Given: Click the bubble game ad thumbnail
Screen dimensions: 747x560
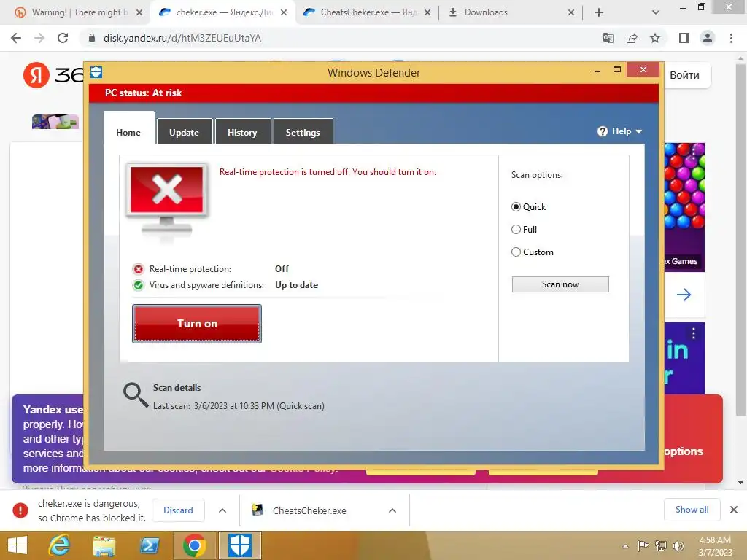Looking at the screenshot, I should click(x=684, y=207).
